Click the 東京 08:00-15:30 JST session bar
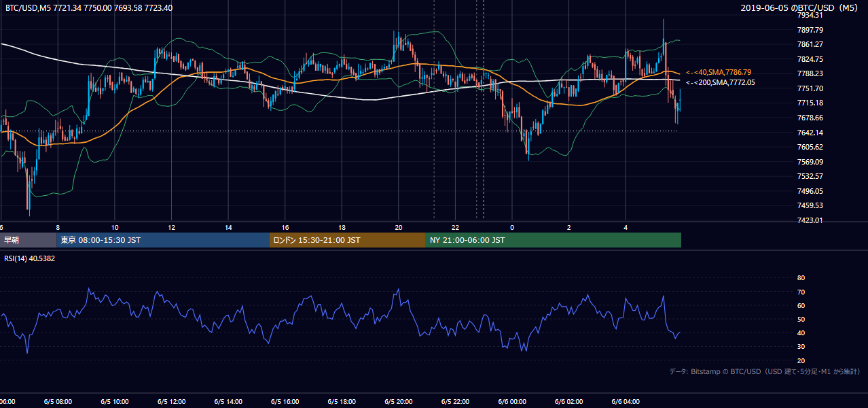Viewport: 868px width, 408px height. tap(163, 240)
